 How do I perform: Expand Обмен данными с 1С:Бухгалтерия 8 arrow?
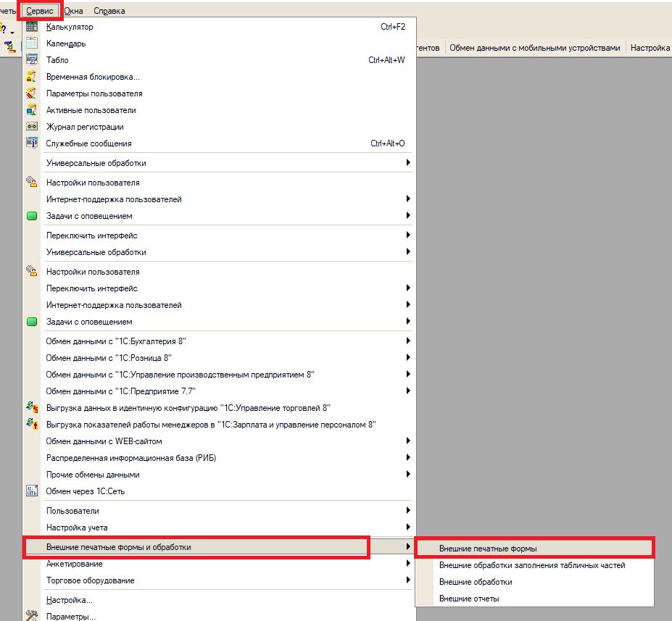(x=408, y=341)
